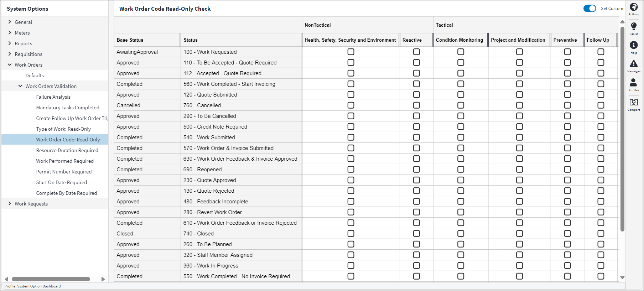644x291 pixels.
Task: Expand the General section
Action: pyautogui.click(x=24, y=22)
